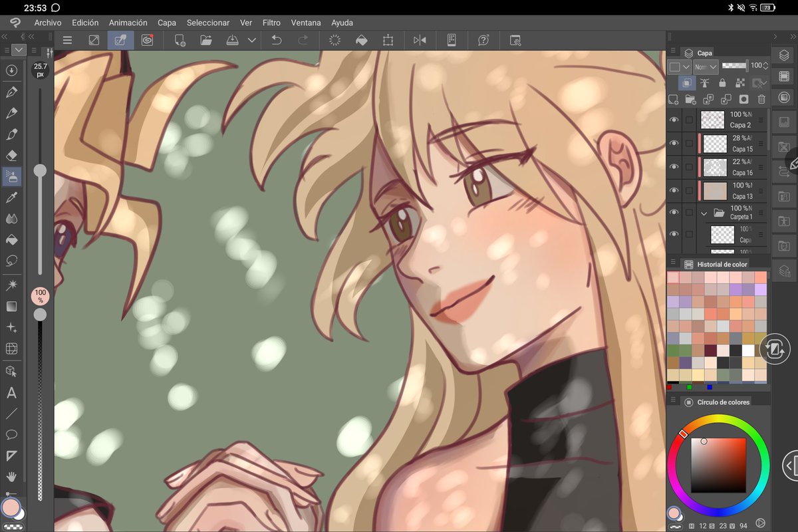
Task: Click the Scale/rotate transform icon
Action: coord(388,40)
